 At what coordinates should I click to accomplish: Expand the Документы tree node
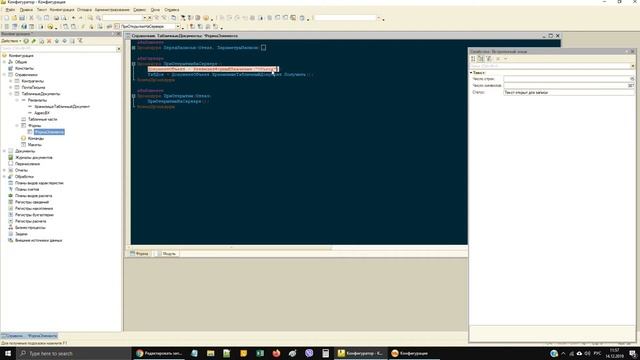4,151
